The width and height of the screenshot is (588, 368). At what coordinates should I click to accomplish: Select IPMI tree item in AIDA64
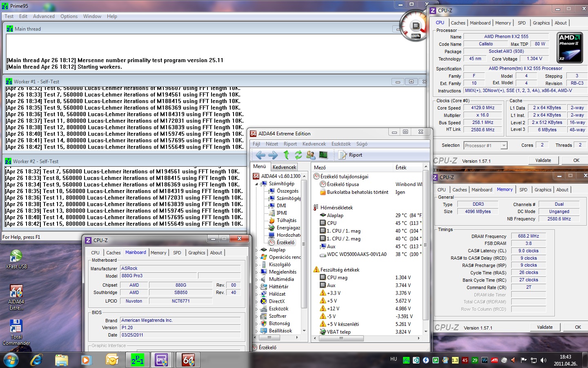[282, 213]
